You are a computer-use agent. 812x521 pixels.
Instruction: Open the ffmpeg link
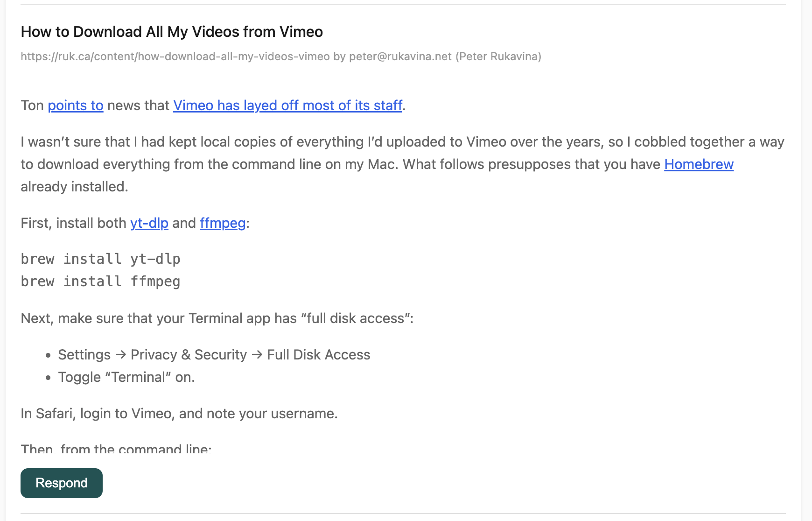(x=223, y=223)
